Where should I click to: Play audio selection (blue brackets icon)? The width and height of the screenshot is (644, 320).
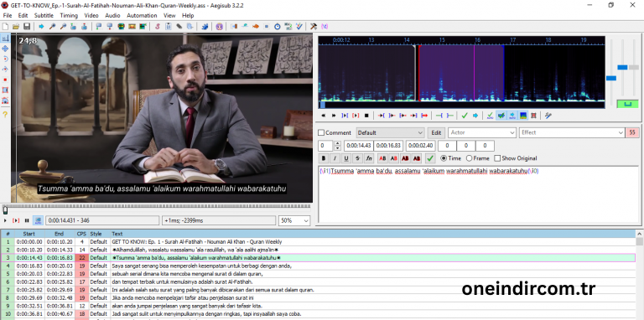345,116
